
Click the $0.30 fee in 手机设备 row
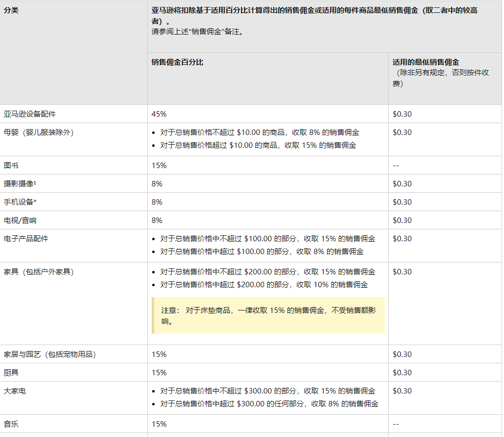[402, 202]
